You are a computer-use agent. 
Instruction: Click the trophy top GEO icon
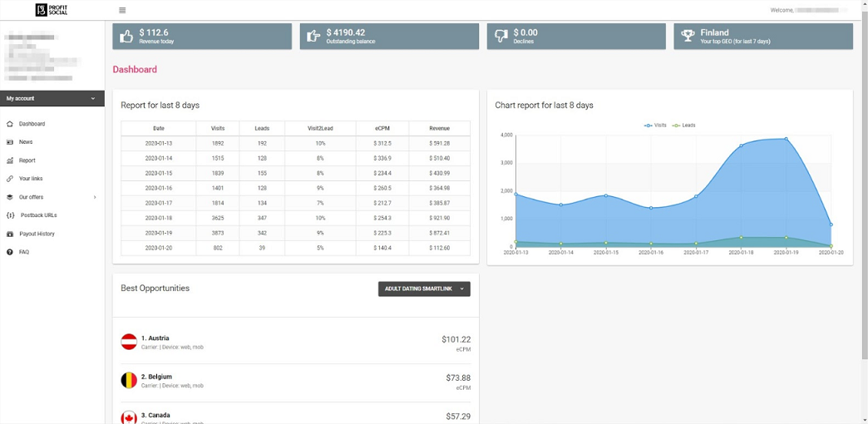pyautogui.click(x=688, y=37)
